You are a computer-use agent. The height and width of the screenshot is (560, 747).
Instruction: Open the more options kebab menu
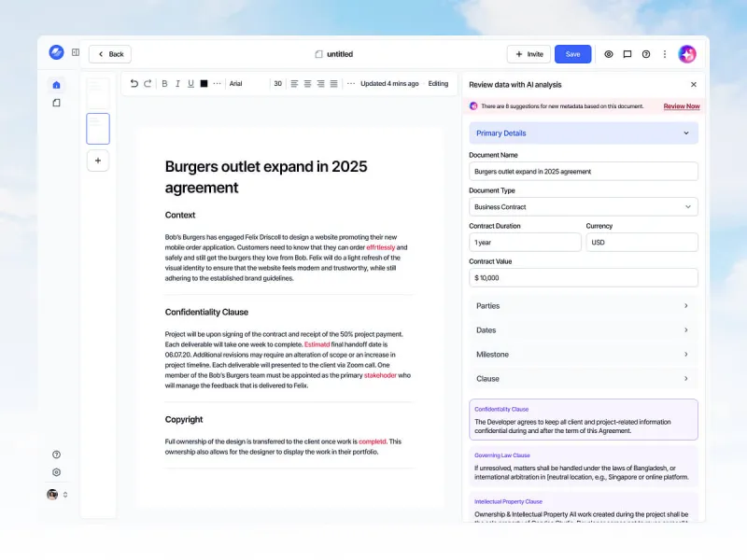pyautogui.click(x=665, y=54)
